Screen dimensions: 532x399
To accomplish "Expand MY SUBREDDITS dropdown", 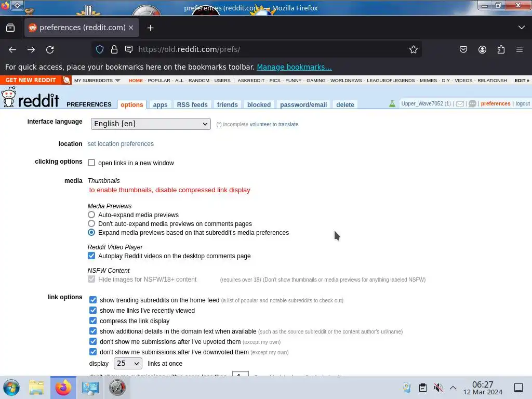I will click(x=97, y=81).
